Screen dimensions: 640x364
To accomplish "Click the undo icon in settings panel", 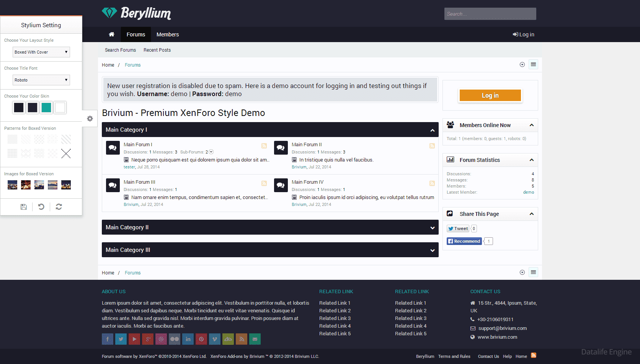I will tap(41, 207).
